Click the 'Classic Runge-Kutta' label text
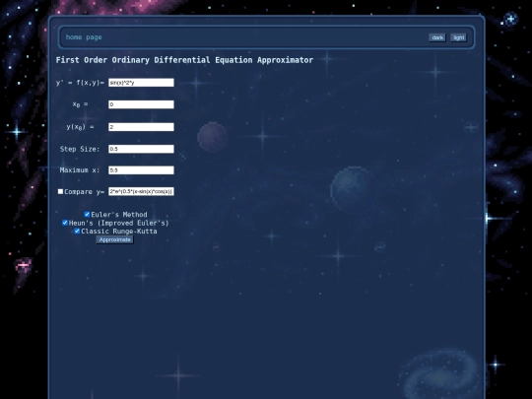 [119, 232]
